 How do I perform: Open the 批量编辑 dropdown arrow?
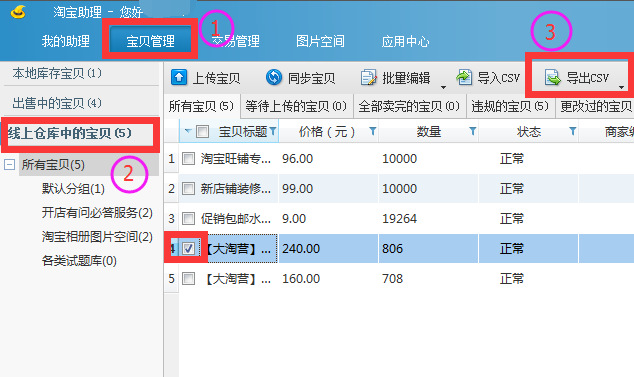(443, 87)
